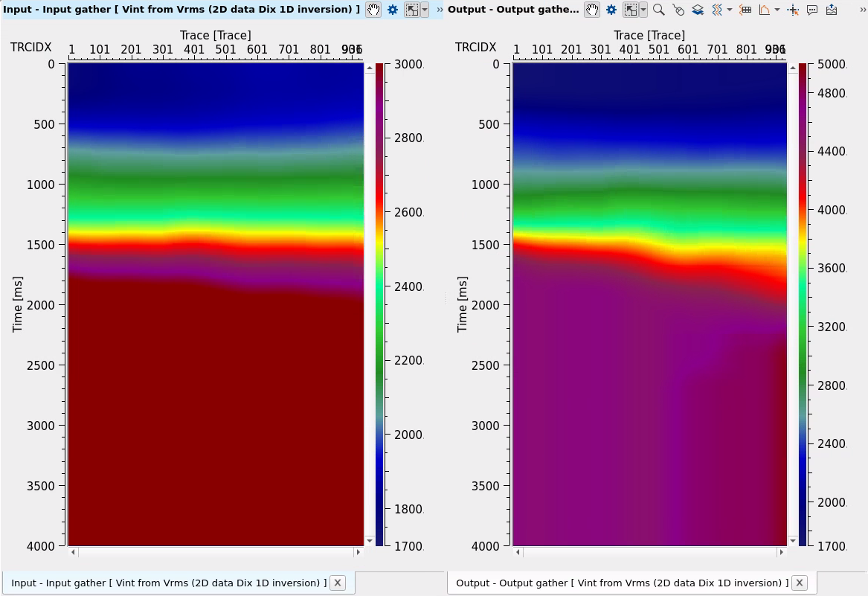Viewport: 868px width, 596px height.
Task: Click the comment bubble annotation icon
Action: 812,10
